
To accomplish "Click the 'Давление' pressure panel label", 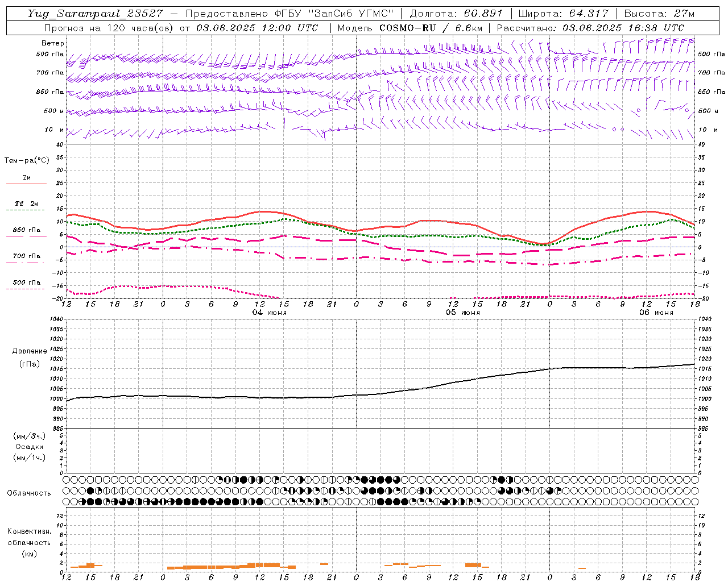I will 30,351.
